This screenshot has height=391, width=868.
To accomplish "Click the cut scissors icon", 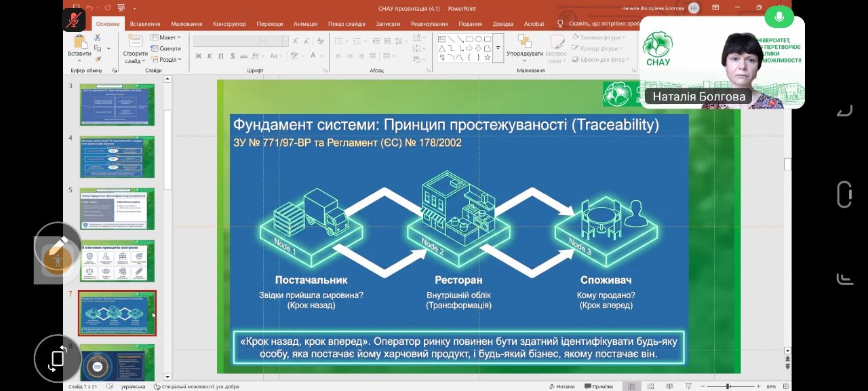I will pos(98,38).
